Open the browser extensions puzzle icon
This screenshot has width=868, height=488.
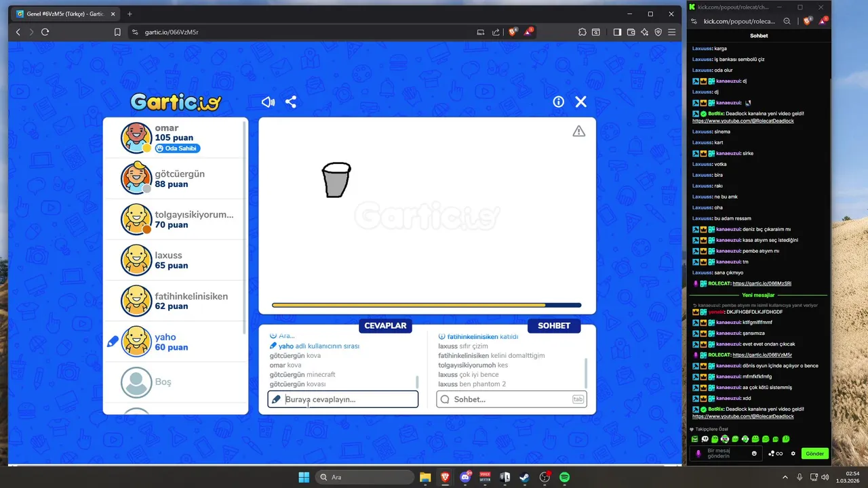[582, 32]
